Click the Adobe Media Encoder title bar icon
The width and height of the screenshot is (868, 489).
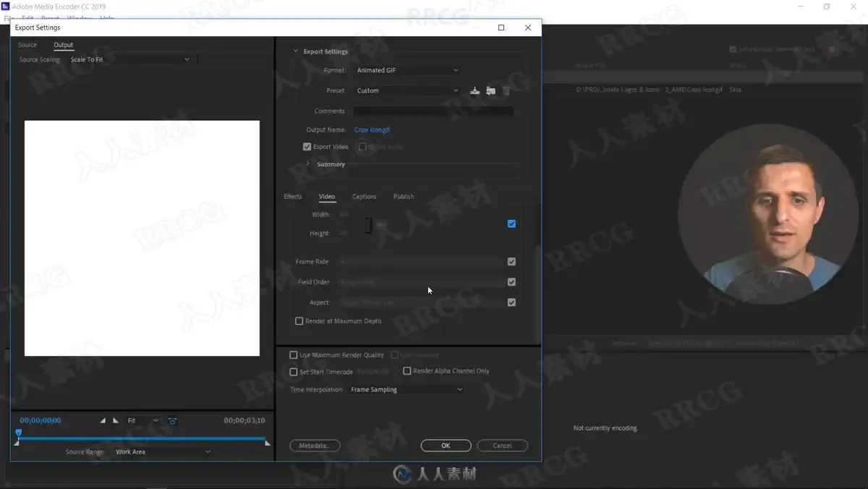pos(5,7)
